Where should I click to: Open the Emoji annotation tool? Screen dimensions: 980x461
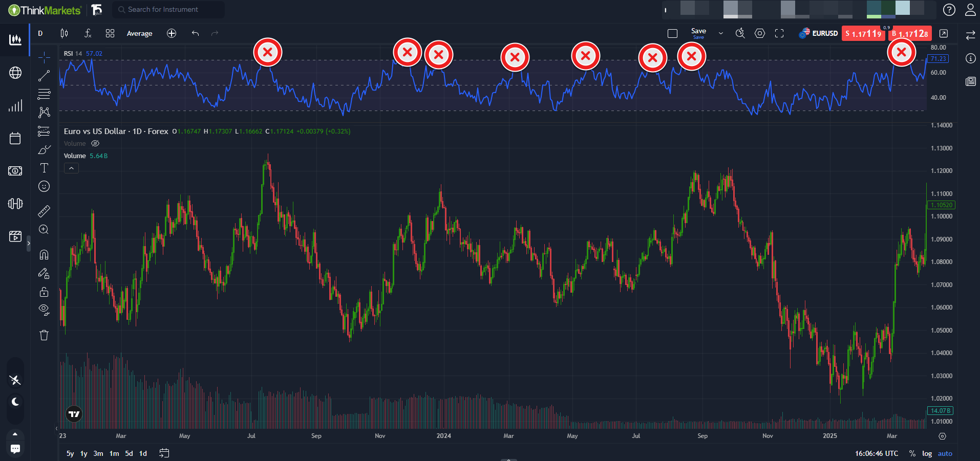point(44,186)
